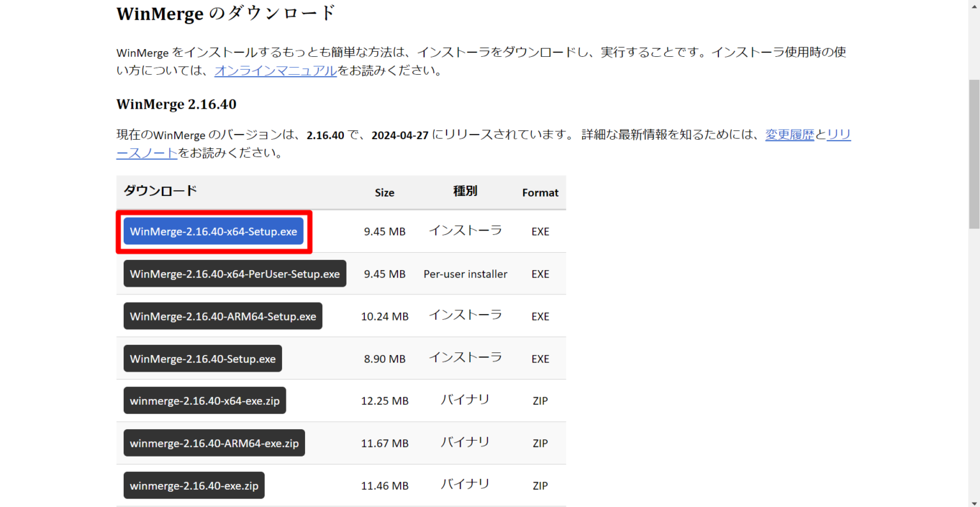Click the 10.24 MB size cell
Viewport: 980px width, 507px height.
pyautogui.click(x=384, y=316)
